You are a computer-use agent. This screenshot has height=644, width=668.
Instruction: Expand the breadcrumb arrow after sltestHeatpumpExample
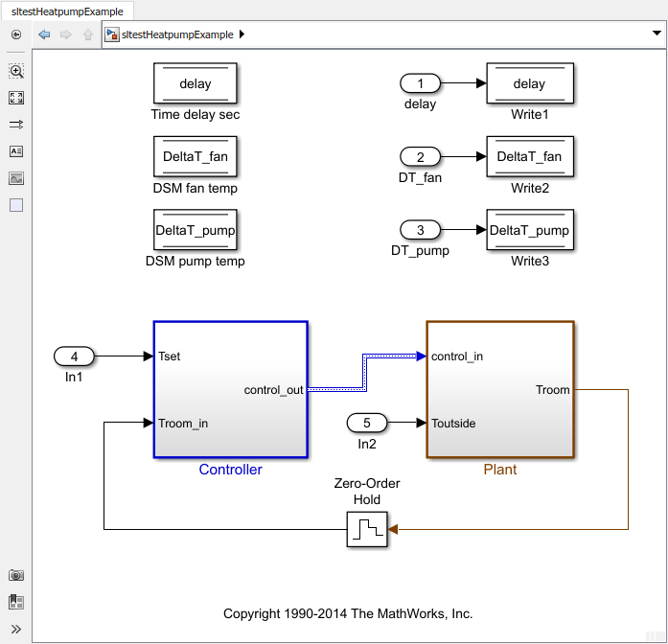click(x=242, y=34)
